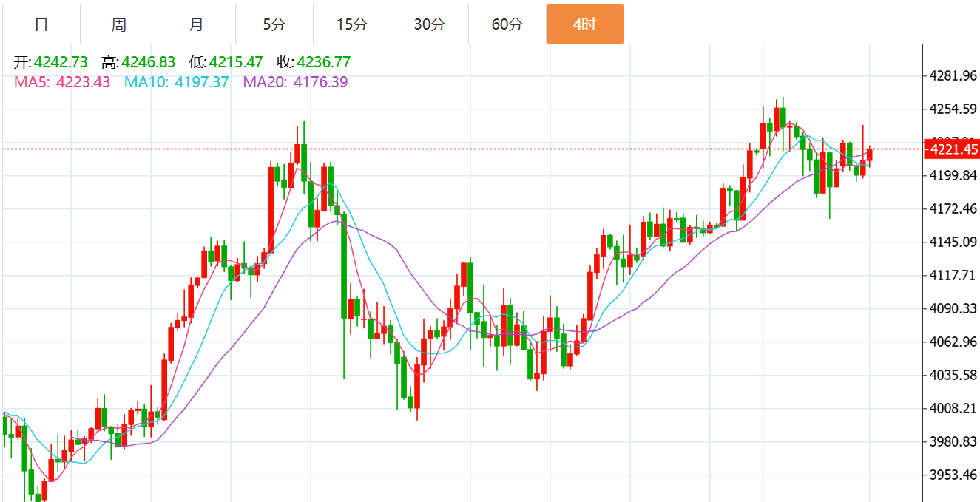This screenshot has width=980, height=502.
Task: Click the high price value 4246.83
Action: [x=148, y=62]
